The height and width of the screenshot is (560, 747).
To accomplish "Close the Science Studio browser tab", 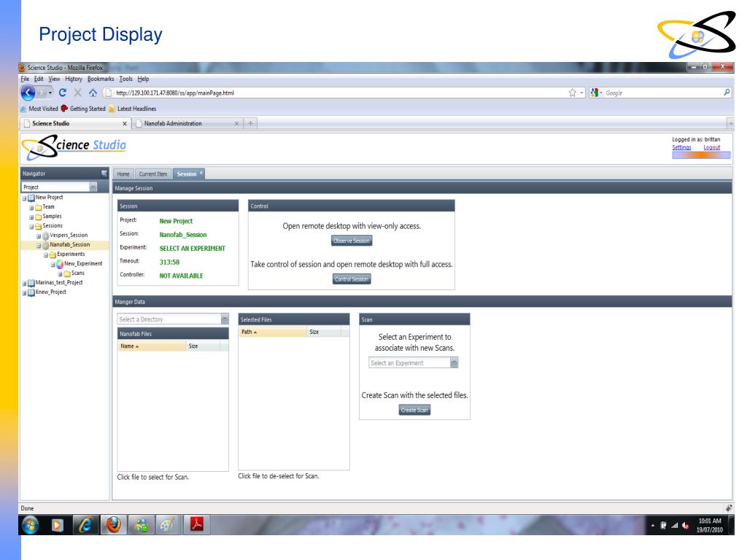I will (x=125, y=123).
